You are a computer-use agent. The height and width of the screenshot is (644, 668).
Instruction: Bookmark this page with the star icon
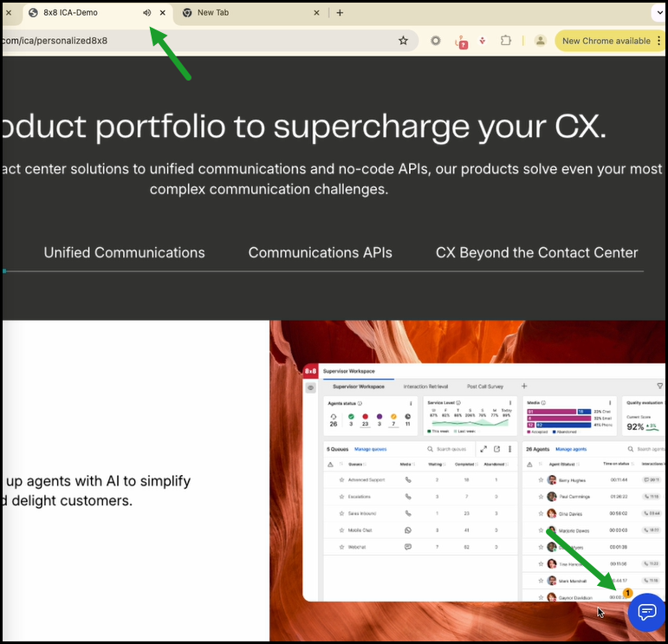pos(403,41)
